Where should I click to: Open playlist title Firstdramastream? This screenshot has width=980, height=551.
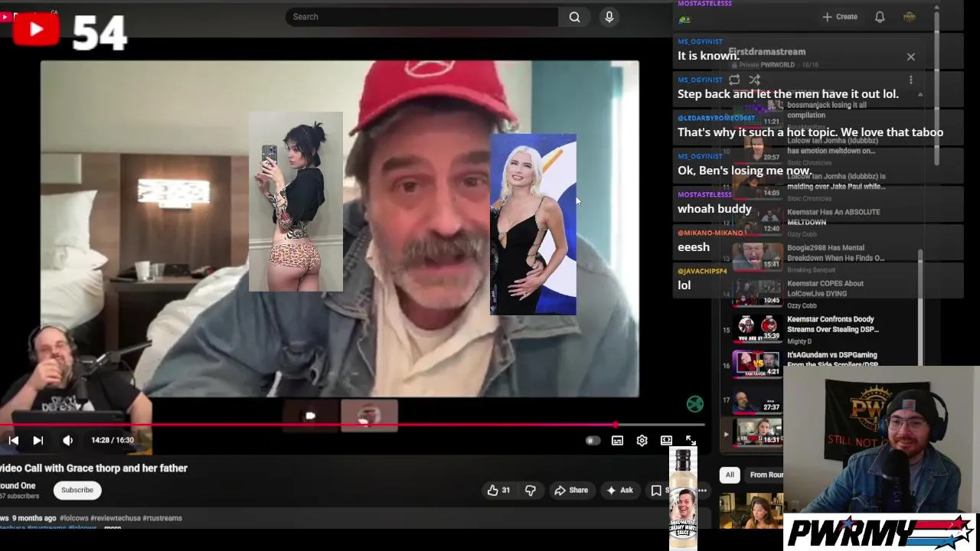tap(766, 51)
